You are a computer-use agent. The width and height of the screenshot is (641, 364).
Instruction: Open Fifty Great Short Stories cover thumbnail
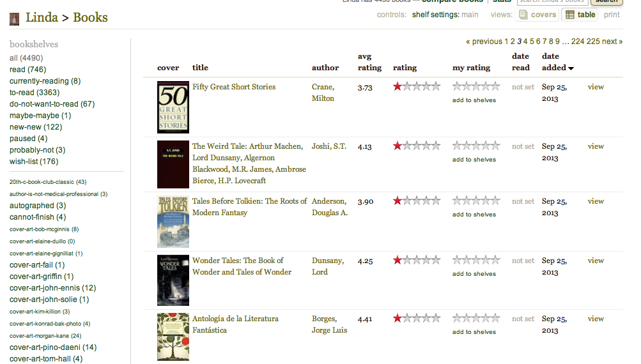coord(173,107)
